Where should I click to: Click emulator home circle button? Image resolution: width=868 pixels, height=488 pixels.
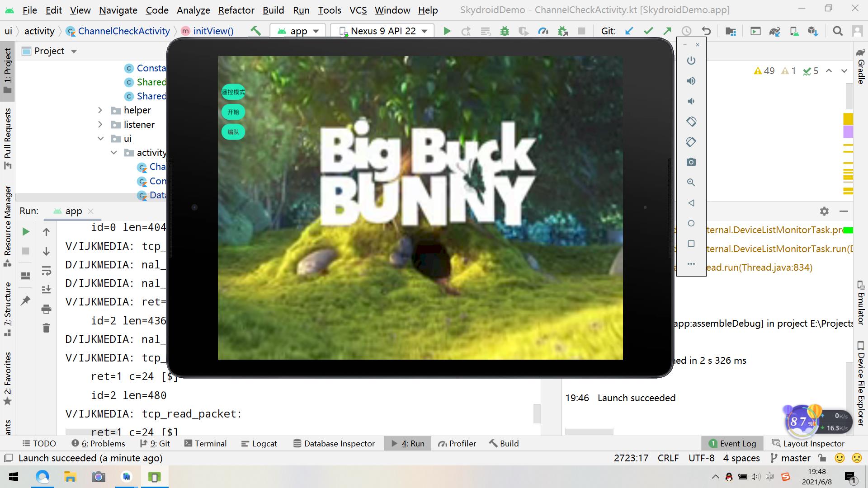coord(691,223)
